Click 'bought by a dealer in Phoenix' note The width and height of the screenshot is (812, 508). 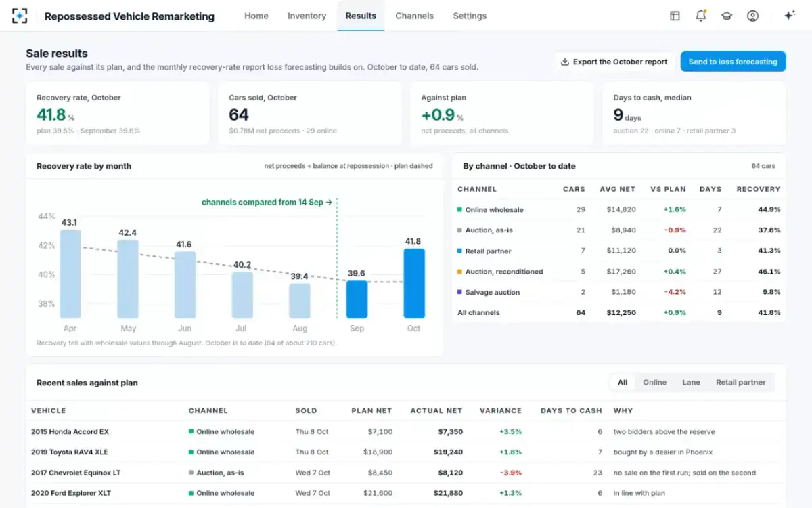coord(663,452)
